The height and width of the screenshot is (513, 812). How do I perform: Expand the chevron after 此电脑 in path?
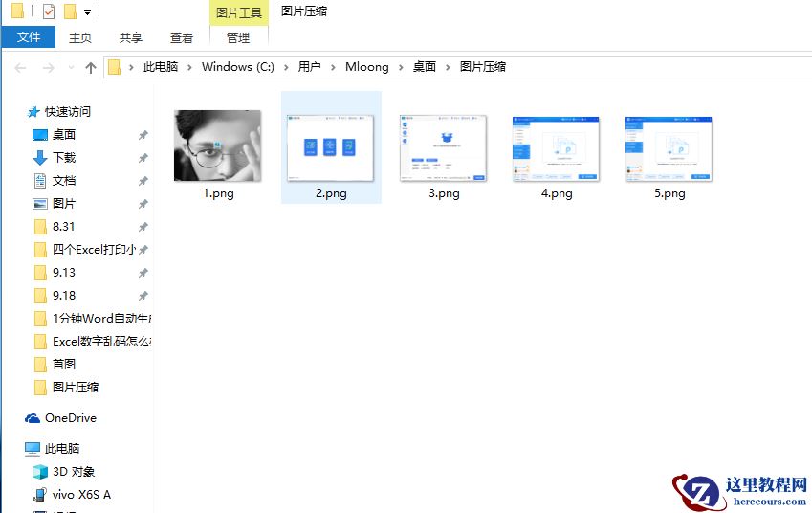189,67
